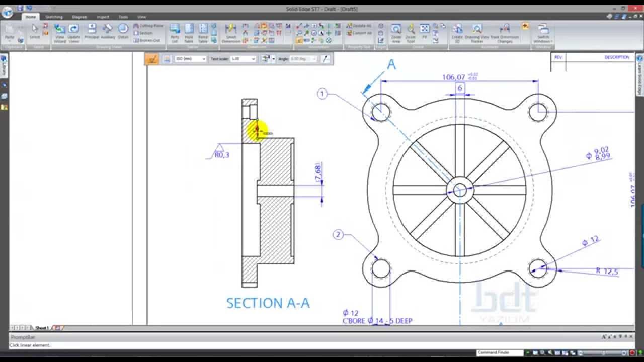Viewport: 644px width, 362px height.
Task: Activate the Select tool
Action: click(x=35, y=32)
